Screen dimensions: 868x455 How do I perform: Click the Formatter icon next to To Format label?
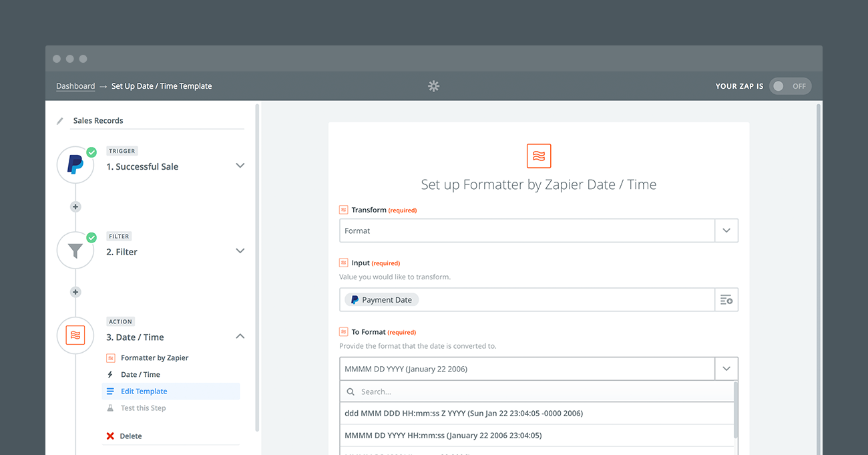343,332
